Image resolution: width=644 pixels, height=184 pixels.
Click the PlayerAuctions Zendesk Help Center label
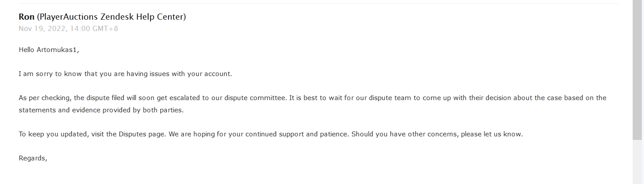(112, 17)
